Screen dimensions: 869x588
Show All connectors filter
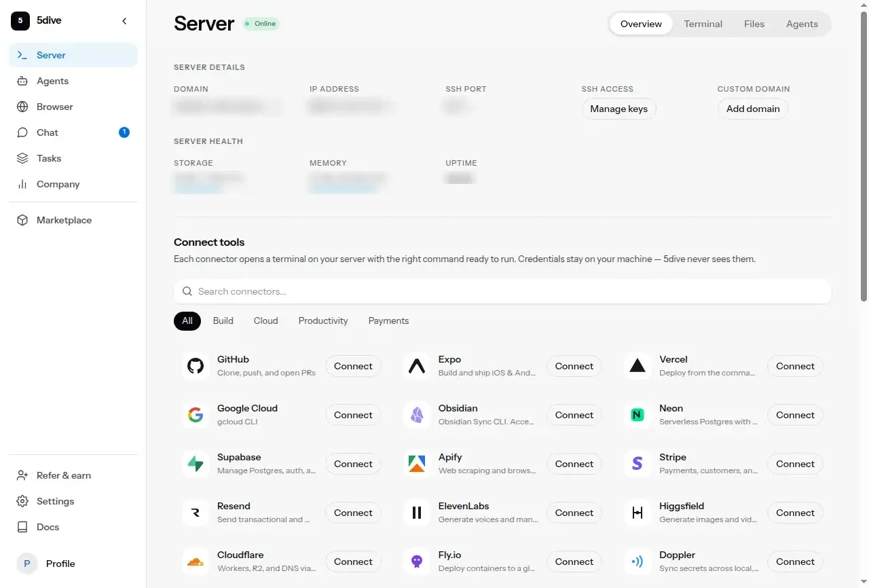[x=187, y=320]
